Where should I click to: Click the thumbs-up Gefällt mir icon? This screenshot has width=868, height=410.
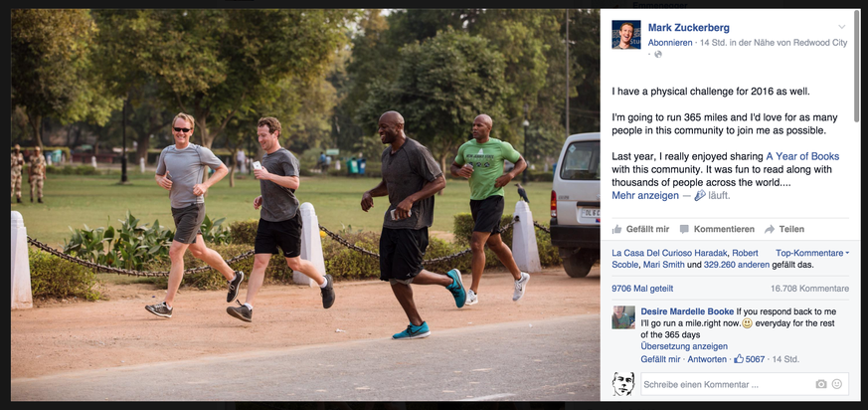616,229
